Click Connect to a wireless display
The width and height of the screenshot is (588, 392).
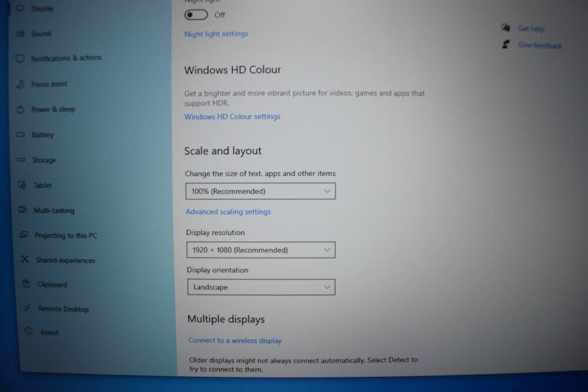tap(235, 340)
